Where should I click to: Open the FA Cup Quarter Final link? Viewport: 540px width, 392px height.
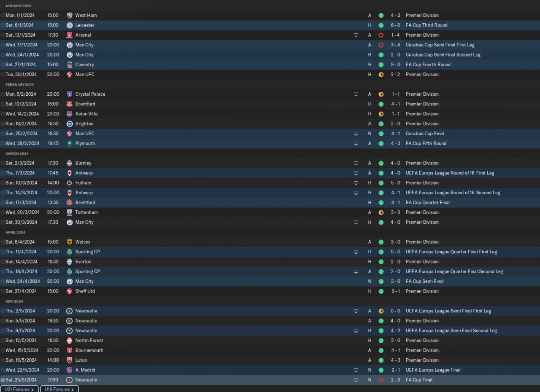pos(428,202)
